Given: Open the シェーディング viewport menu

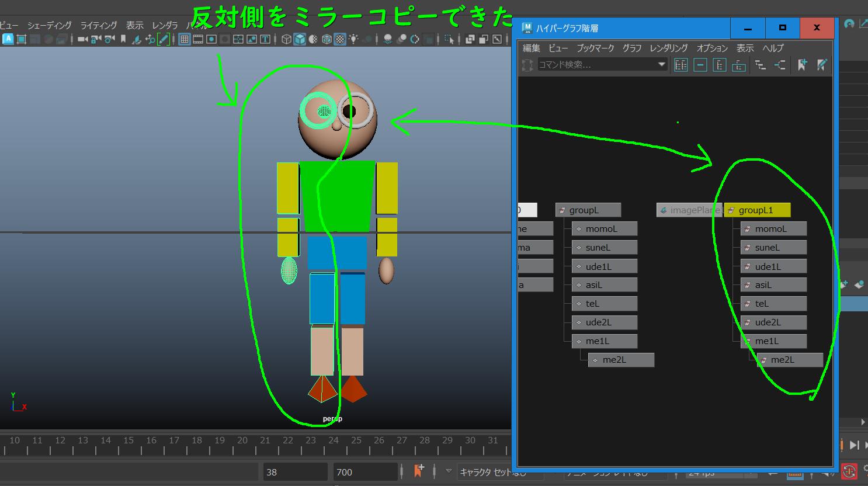Looking at the screenshot, I should point(49,25).
